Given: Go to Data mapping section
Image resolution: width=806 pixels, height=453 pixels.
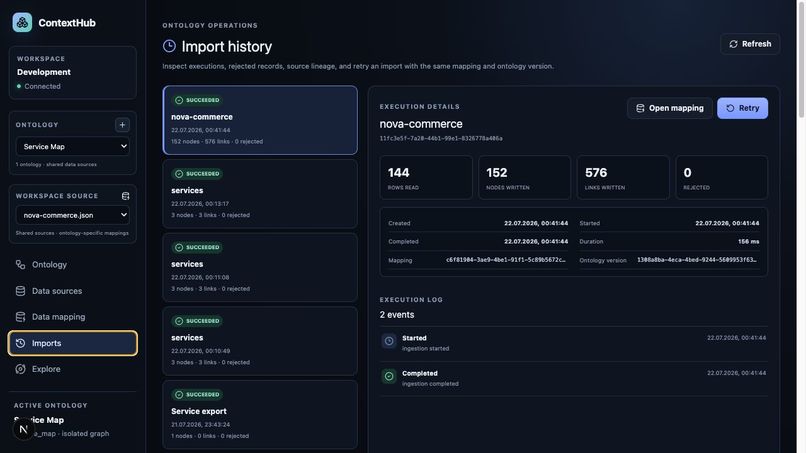Looking at the screenshot, I should (x=72, y=317).
